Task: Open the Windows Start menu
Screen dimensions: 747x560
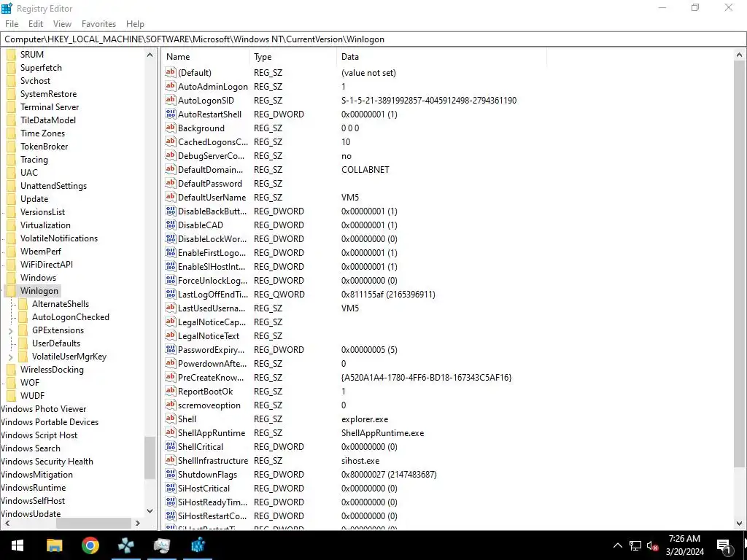Action: click(x=18, y=545)
